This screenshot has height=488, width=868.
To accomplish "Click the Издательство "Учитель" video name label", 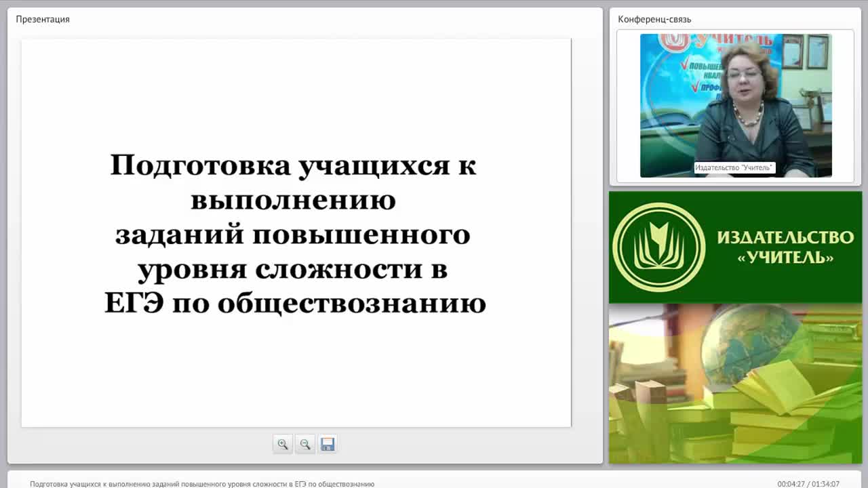I will tap(734, 167).
